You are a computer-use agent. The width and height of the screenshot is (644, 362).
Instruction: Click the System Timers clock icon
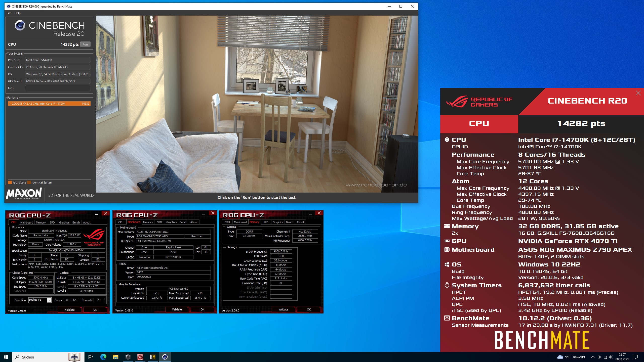click(447, 285)
